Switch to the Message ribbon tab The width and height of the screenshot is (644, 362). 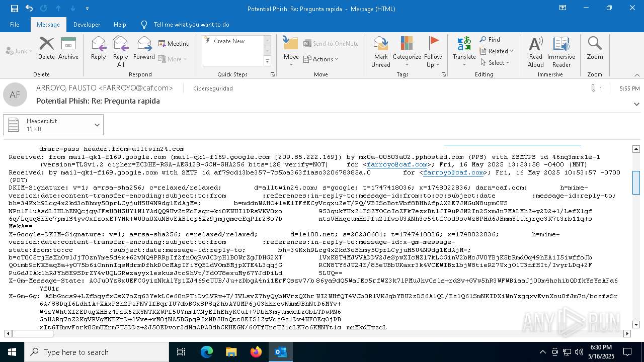coord(48,25)
